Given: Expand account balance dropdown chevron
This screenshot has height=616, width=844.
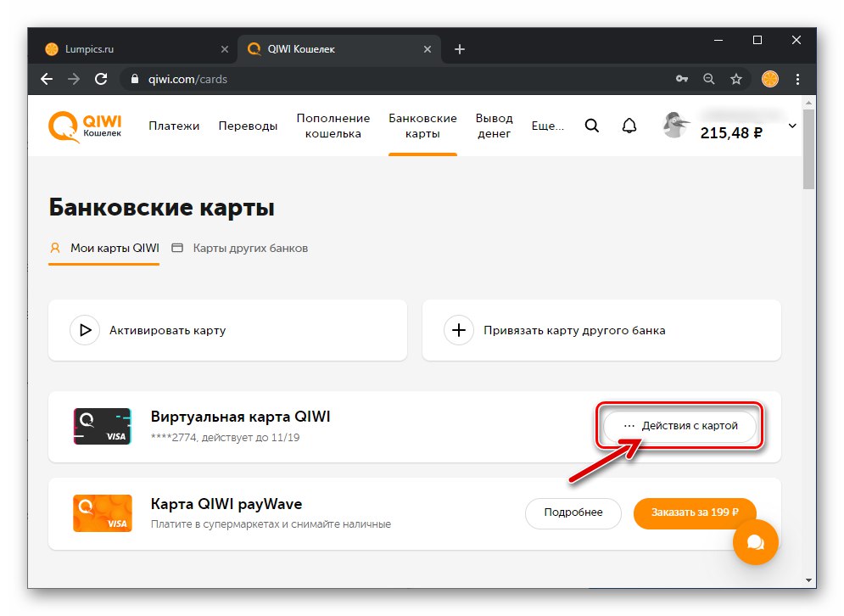Looking at the screenshot, I should (x=792, y=126).
